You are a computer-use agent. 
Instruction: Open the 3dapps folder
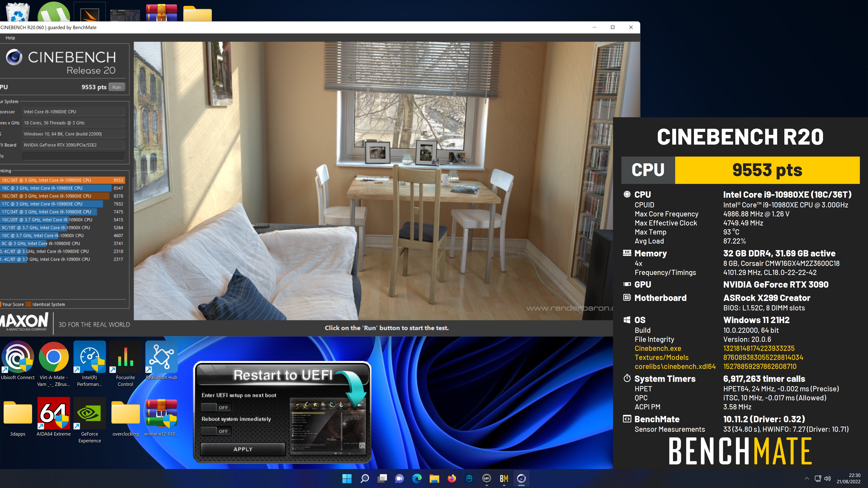pyautogui.click(x=18, y=417)
